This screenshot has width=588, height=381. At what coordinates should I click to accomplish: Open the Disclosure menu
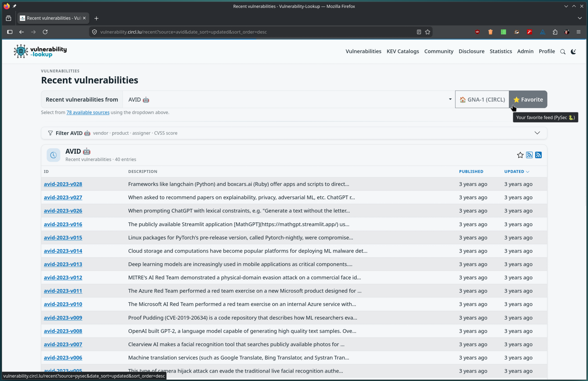(471, 51)
